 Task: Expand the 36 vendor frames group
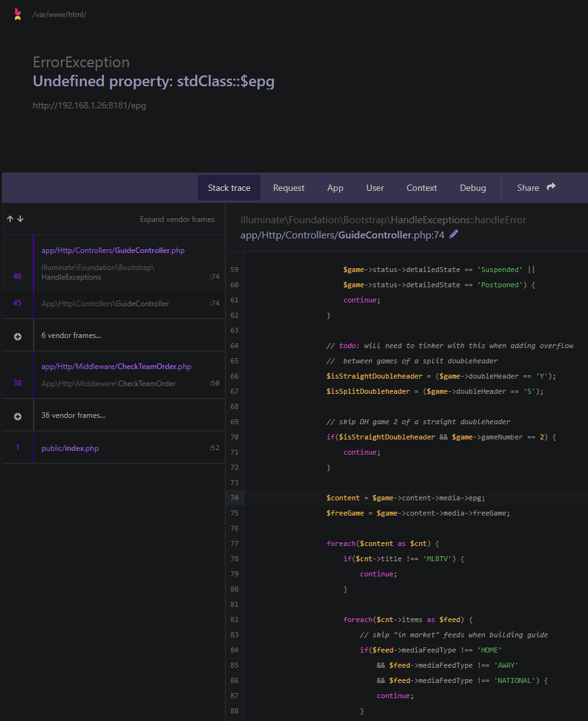click(73, 415)
